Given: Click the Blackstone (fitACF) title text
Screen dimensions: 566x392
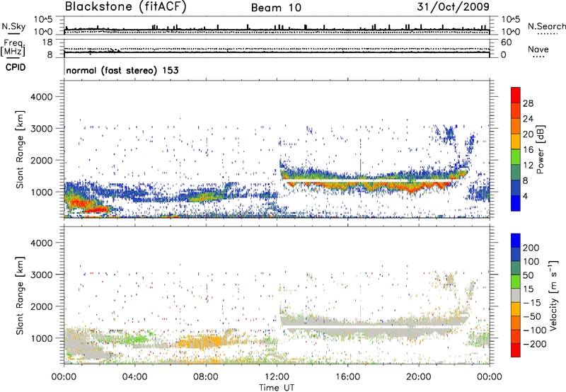Looking at the screenshot, I should click(x=125, y=7).
